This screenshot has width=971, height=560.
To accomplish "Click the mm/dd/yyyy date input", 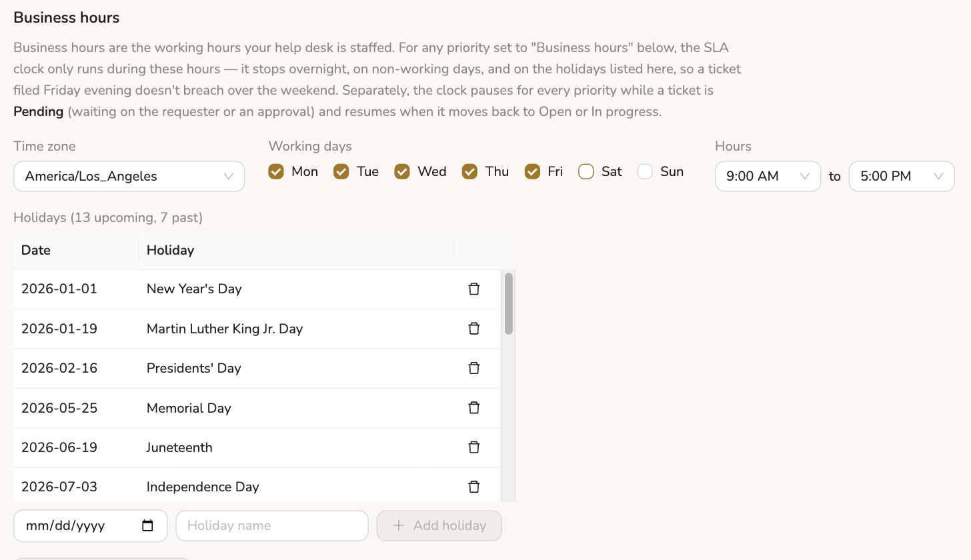I will (x=90, y=525).
